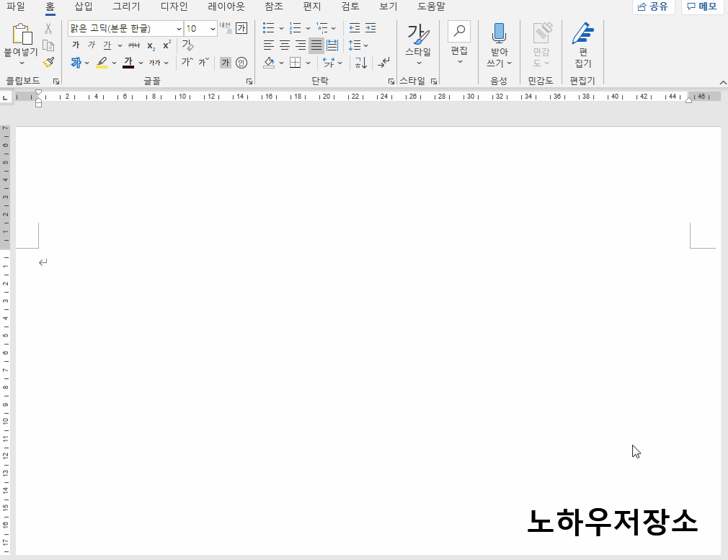
Task: Click the Paste clipboard icon
Action: click(22, 33)
